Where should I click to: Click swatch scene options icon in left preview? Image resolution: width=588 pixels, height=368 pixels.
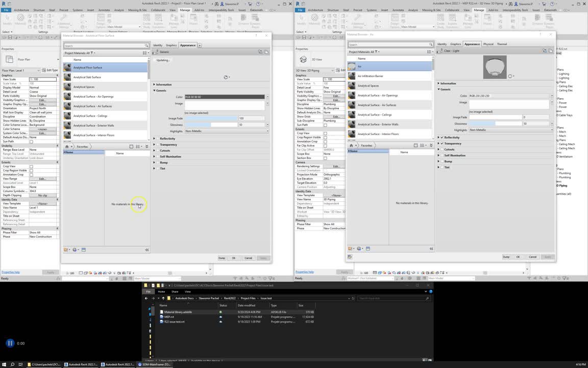227,77
